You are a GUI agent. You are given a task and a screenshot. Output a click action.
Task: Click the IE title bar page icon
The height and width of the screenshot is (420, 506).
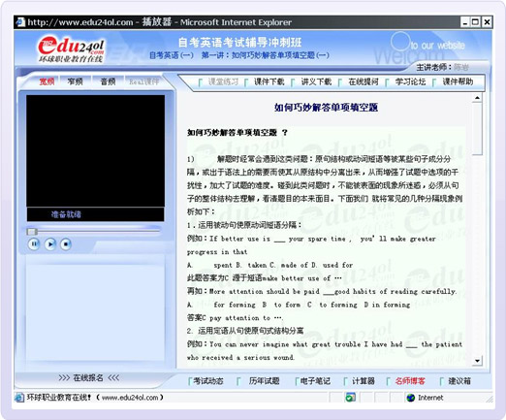coord(20,22)
